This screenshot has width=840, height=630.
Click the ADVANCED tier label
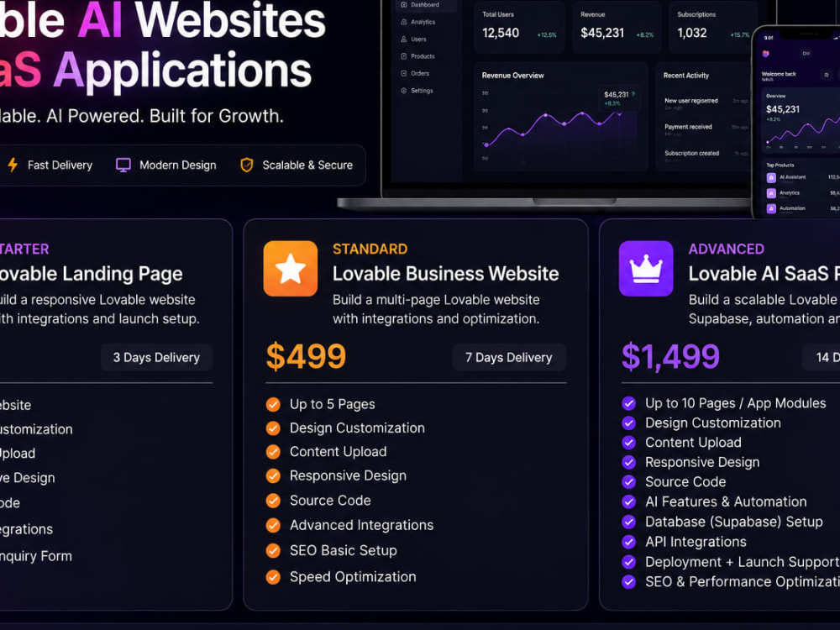point(727,249)
